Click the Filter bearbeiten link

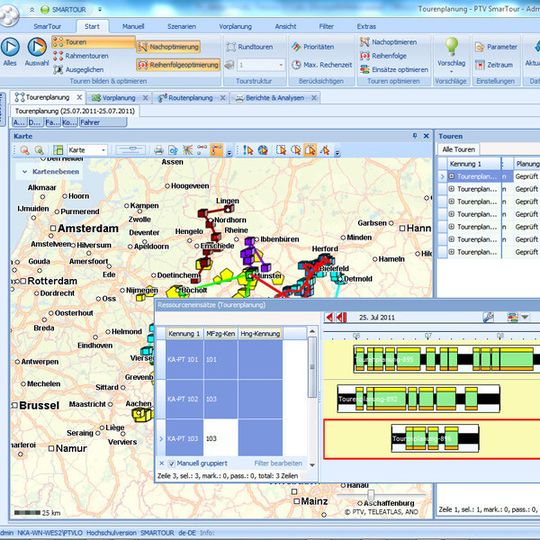(x=278, y=464)
